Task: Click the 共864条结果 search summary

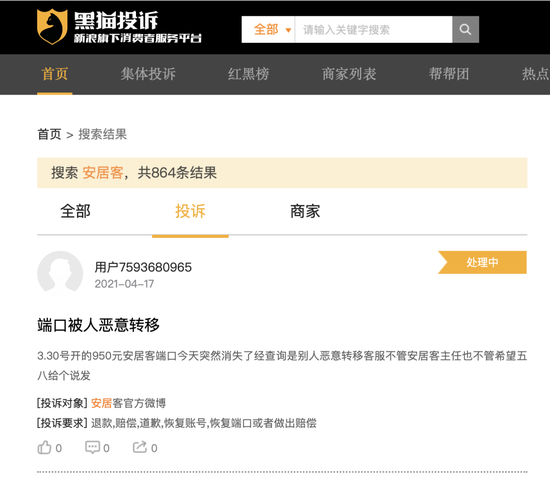Action: [177, 173]
